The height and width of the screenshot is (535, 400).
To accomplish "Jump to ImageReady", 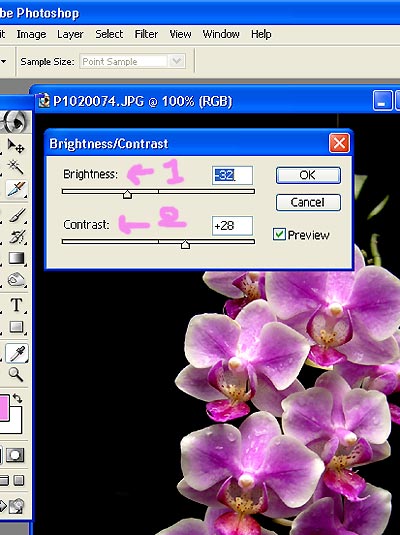I will click(x=15, y=506).
